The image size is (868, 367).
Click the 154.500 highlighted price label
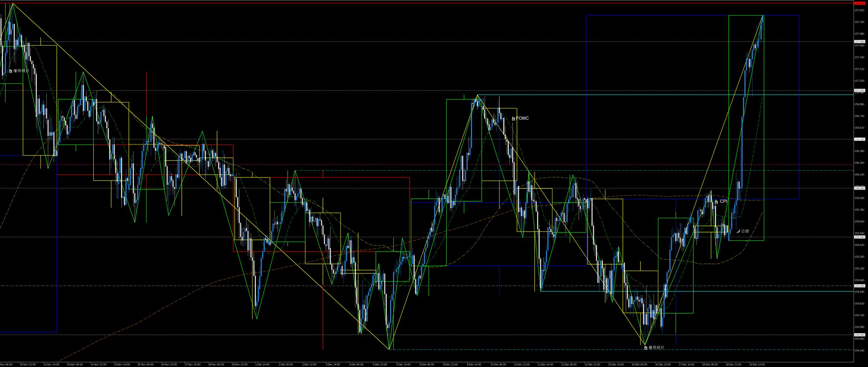(x=859, y=335)
